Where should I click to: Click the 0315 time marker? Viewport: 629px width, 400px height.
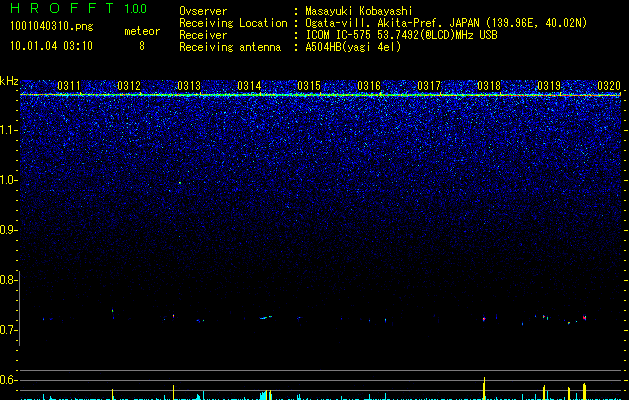coord(309,86)
